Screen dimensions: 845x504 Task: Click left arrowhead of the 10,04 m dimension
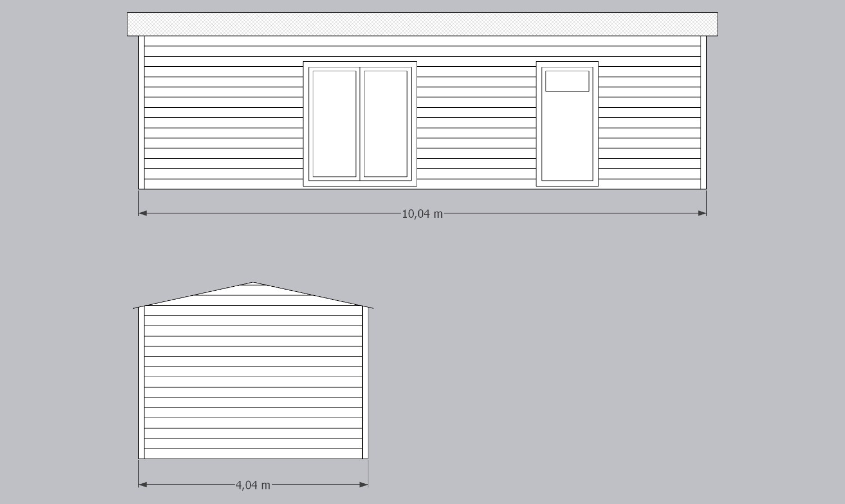coord(143,213)
